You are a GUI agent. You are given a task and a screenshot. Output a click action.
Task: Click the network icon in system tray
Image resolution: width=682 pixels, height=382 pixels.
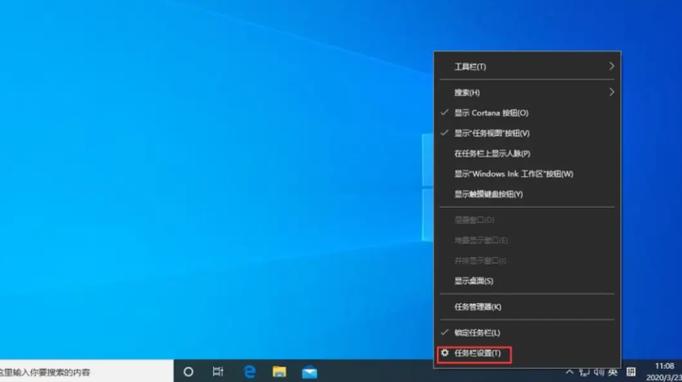point(584,372)
